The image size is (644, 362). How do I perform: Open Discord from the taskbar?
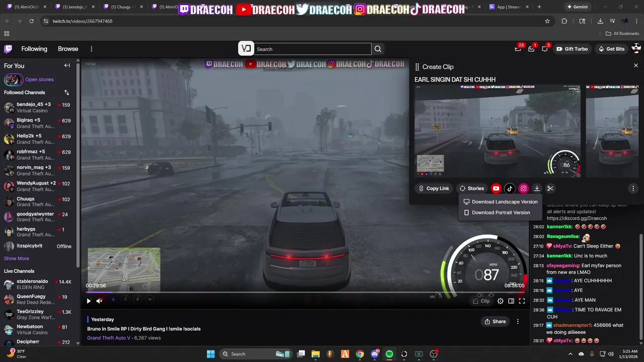point(375,354)
